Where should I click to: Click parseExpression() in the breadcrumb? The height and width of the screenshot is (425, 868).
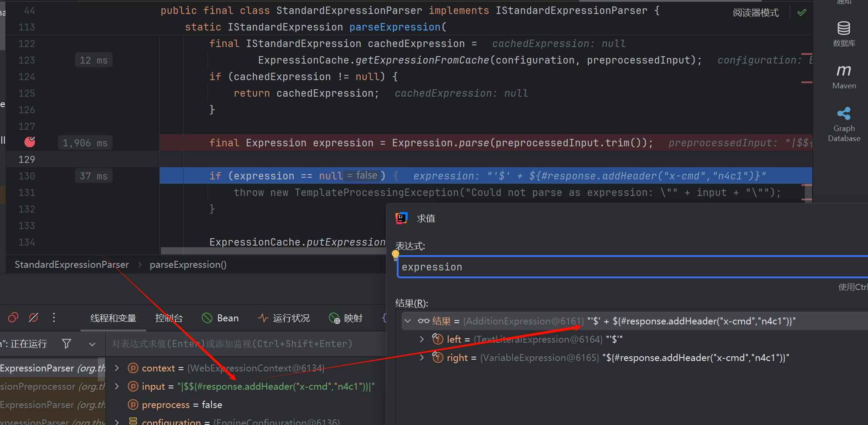pos(188,265)
